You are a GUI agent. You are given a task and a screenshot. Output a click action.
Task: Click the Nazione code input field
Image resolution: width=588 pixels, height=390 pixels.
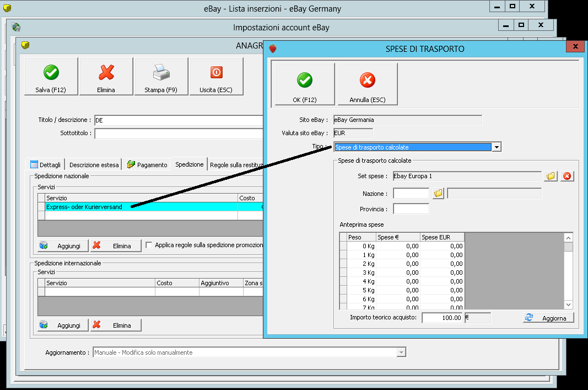click(411, 194)
